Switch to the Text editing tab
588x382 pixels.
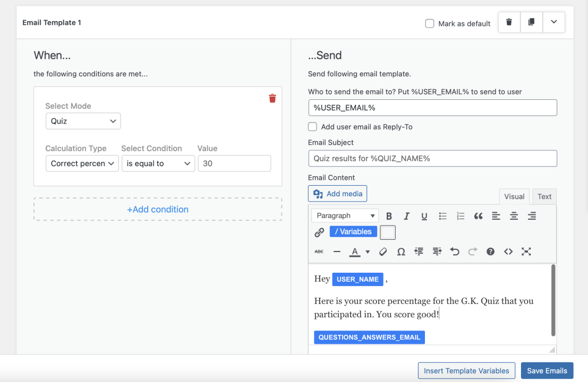point(544,196)
